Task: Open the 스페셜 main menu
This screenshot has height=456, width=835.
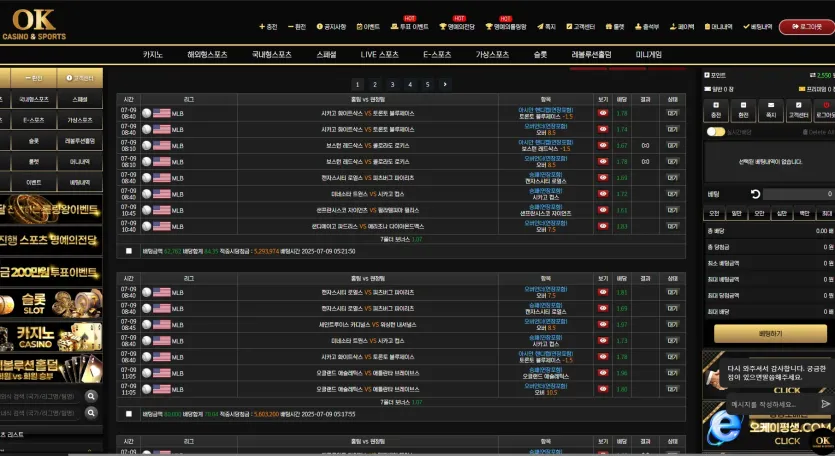Action: pos(326,54)
